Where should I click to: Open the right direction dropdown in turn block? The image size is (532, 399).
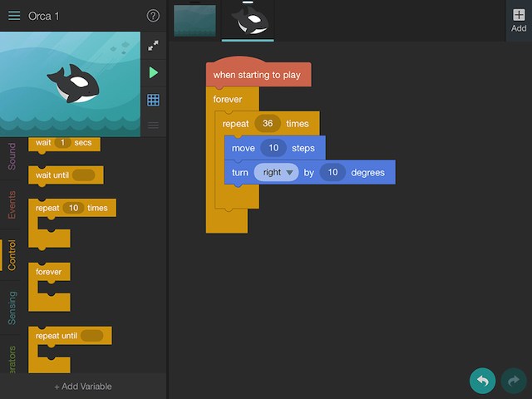[x=276, y=172]
